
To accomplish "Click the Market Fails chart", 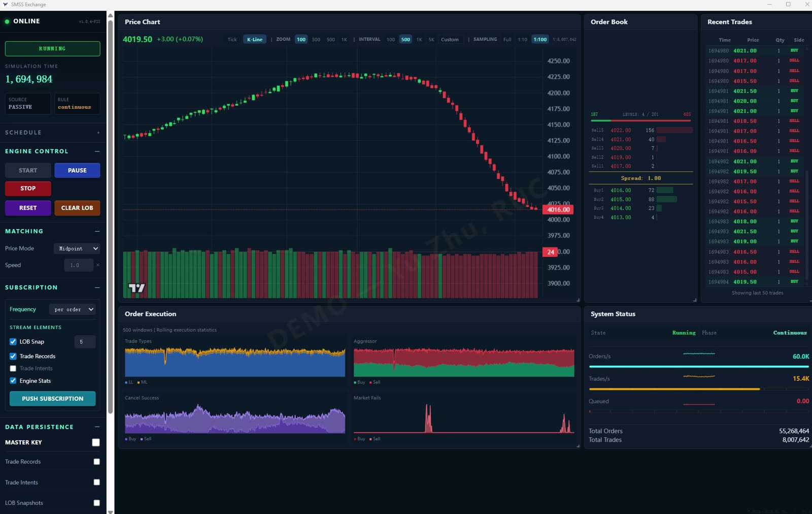I will [464, 418].
